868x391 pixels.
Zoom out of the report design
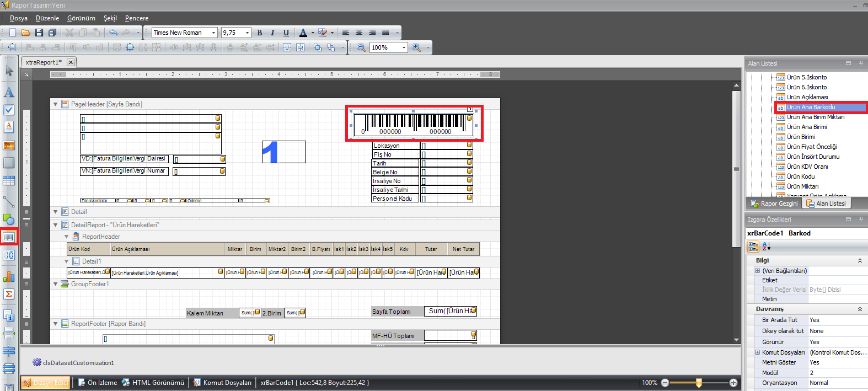coord(361,47)
